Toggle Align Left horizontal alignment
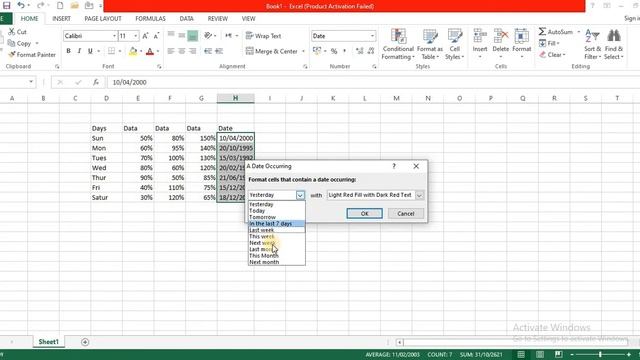640x360 pixels. [x=171, y=51]
